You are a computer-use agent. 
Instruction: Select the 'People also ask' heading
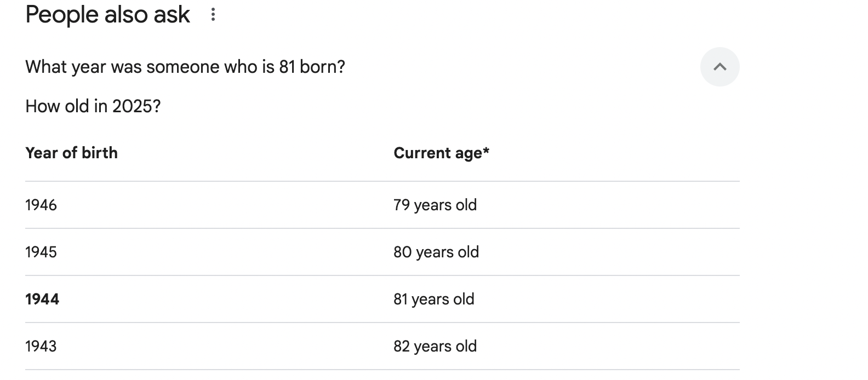click(107, 14)
